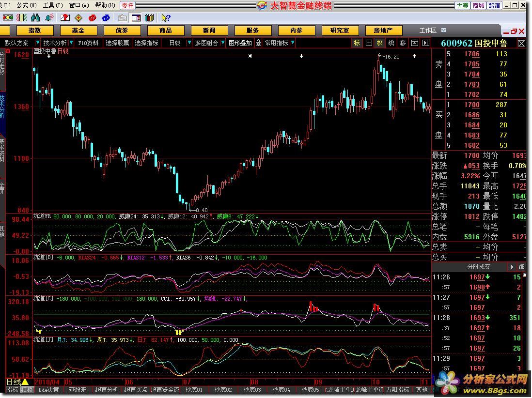The width and height of the screenshot is (532, 398).
Task: Click the alarm bell alert icon
Action: tap(49, 17)
